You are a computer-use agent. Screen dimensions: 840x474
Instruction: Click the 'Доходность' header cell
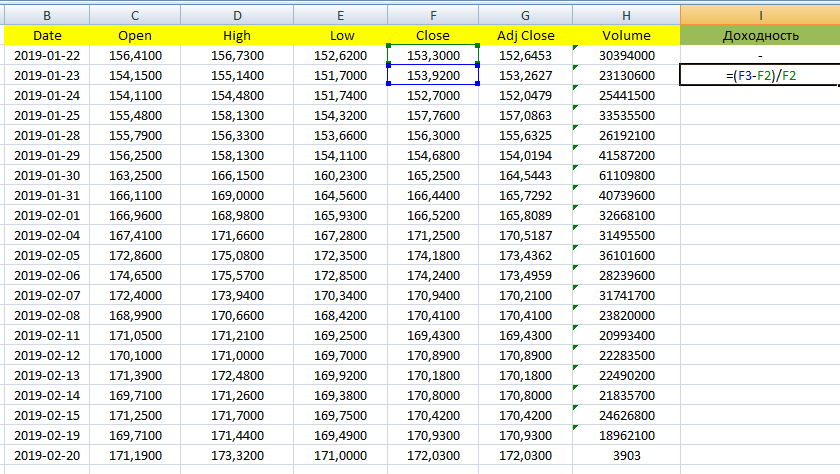tap(760, 35)
